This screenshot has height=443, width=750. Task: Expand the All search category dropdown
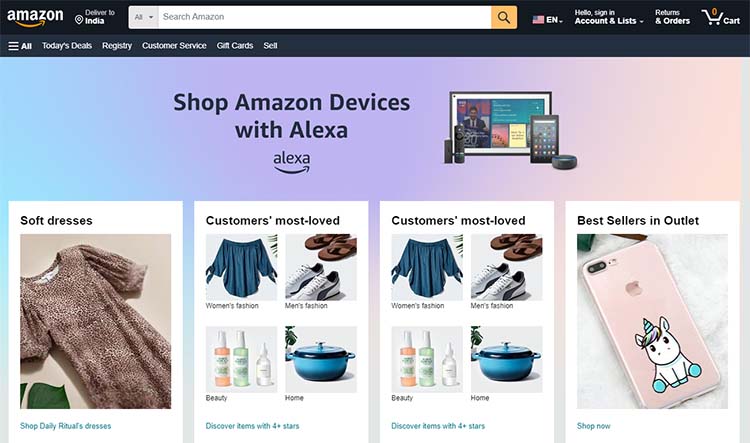pos(143,17)
